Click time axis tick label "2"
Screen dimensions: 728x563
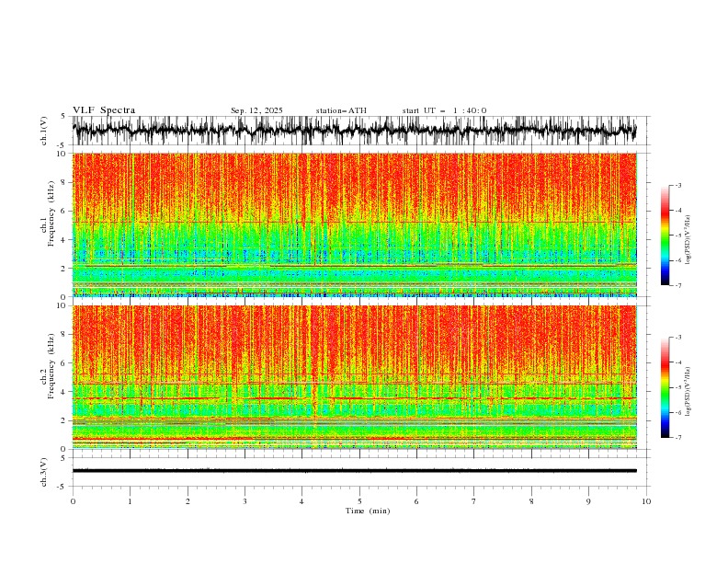coord(188,501)
